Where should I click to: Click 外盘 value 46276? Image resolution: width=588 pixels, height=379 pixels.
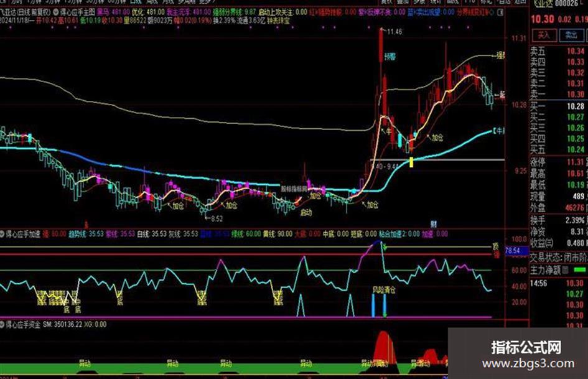574,207
